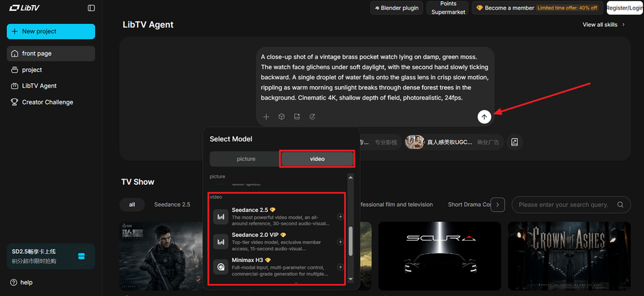The image size is (644, 296).
Task: Click the question mark help icon
Action: tap(14, 282)
